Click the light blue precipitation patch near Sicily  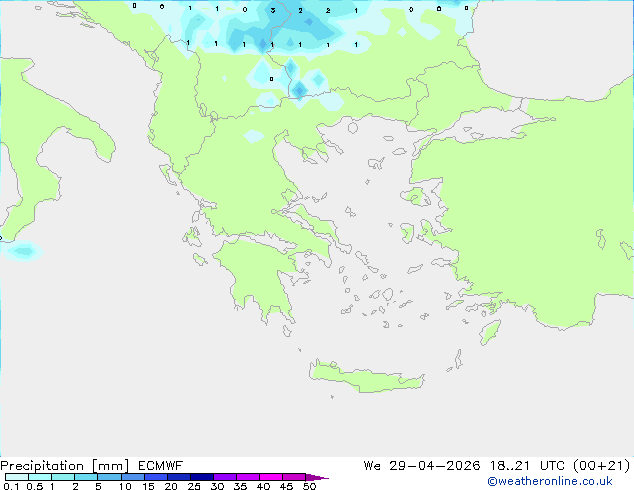[23, 251]
